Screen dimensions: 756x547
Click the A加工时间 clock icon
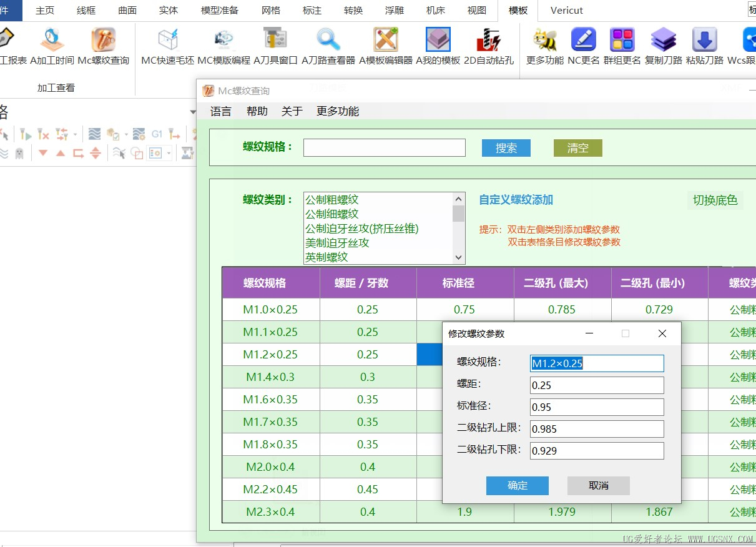(x=52, y=40)
